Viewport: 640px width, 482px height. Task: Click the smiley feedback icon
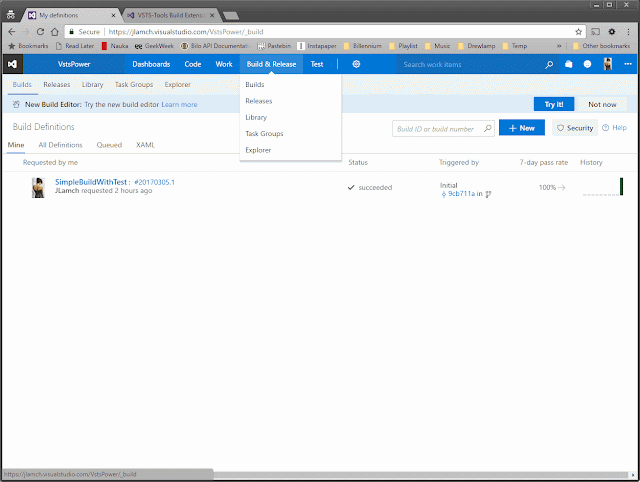click(587, 64)
